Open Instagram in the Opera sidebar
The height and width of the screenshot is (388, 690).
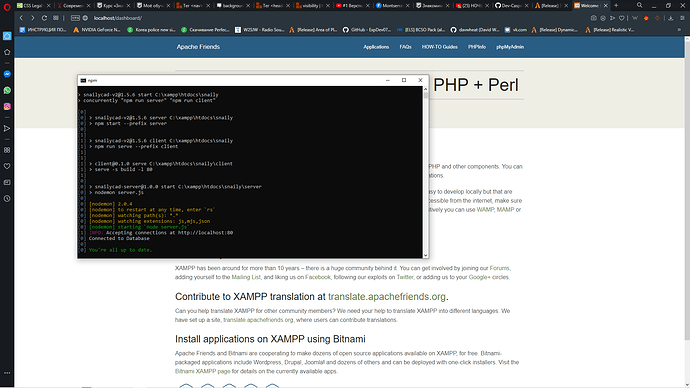point(7,106)
